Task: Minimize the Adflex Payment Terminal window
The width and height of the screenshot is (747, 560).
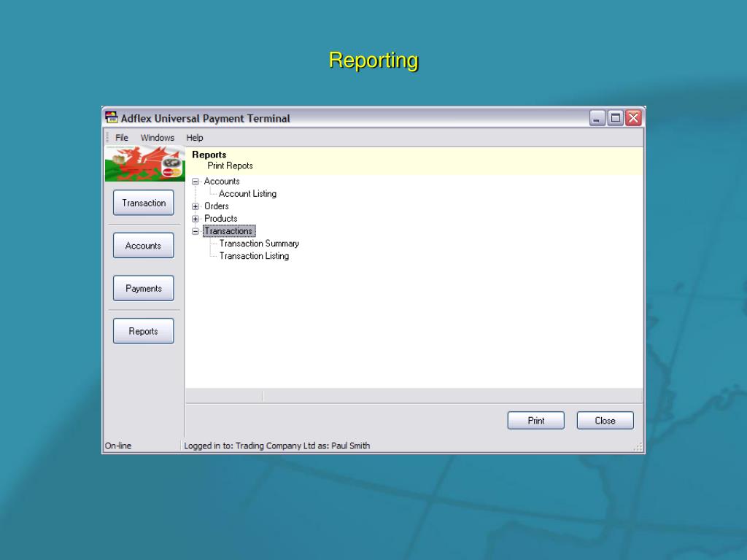Action: coord(597,118)
